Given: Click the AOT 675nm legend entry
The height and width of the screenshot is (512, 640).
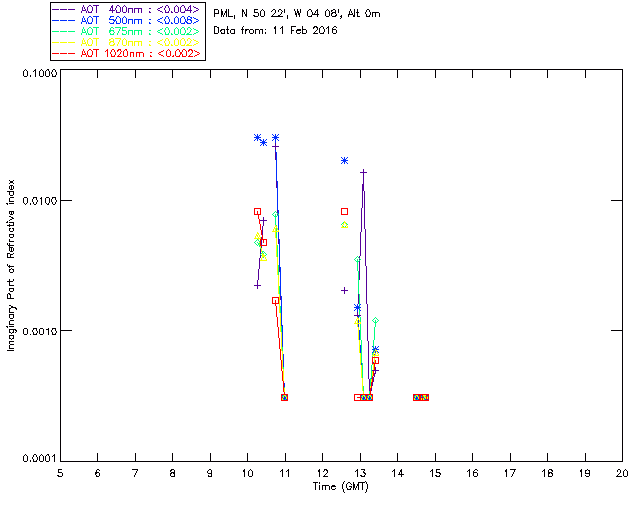Looking at the screenshot, I should click(x=127, y=31).
